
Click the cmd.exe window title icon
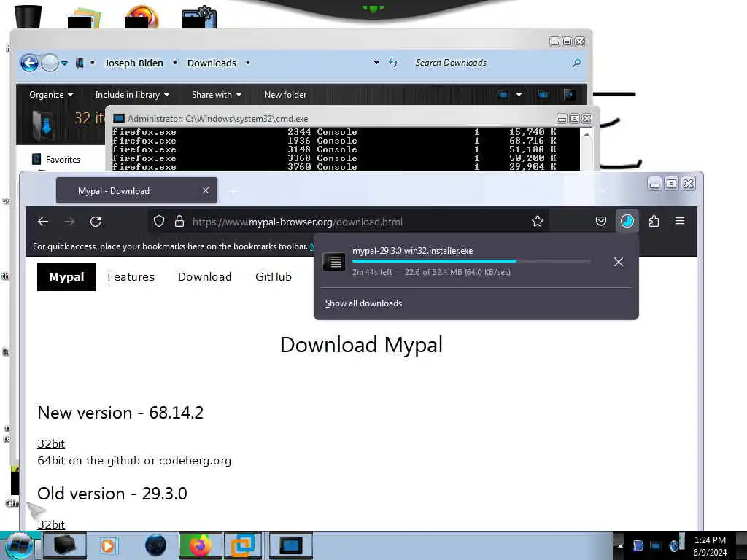coord(119,118)
